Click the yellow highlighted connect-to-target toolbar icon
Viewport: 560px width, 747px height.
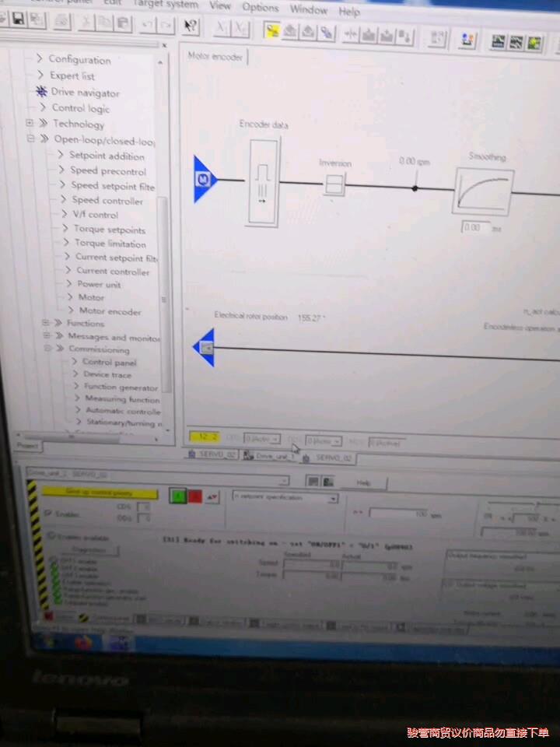272,30
